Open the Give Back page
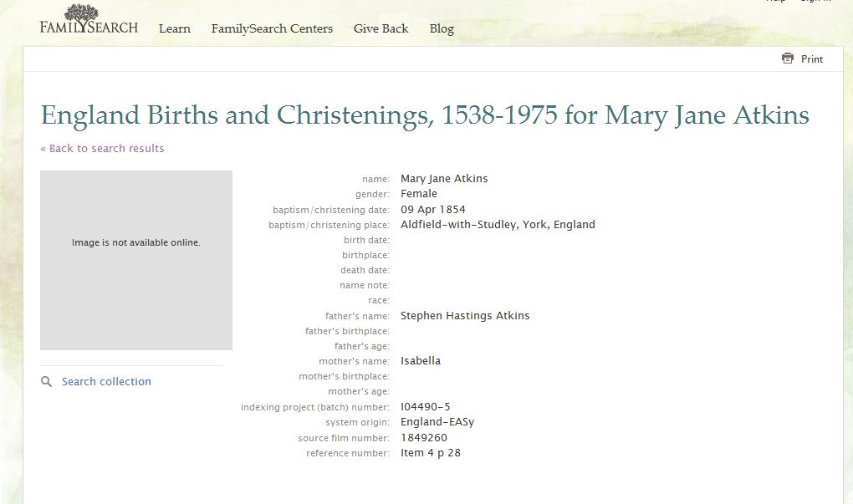Image resolution: width=853 pixels, height=504 pixels. point(381,28)
